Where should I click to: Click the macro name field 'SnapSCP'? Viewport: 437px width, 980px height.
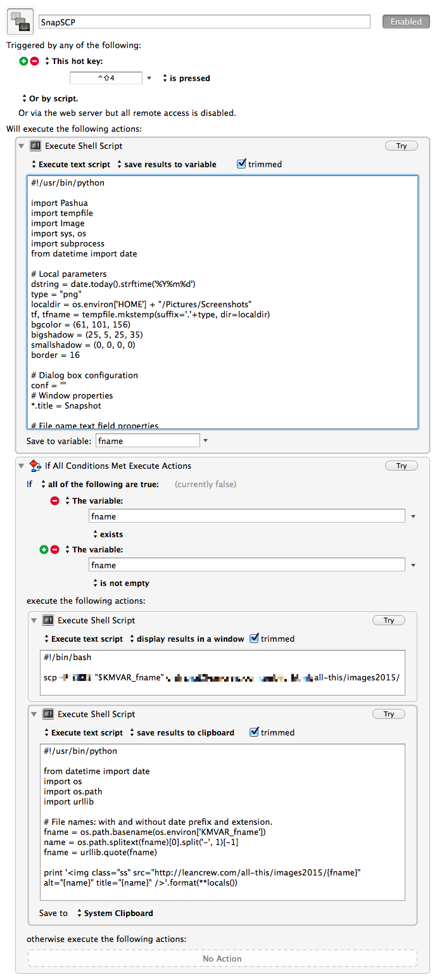pyautogui.click(x=204, y=22)
